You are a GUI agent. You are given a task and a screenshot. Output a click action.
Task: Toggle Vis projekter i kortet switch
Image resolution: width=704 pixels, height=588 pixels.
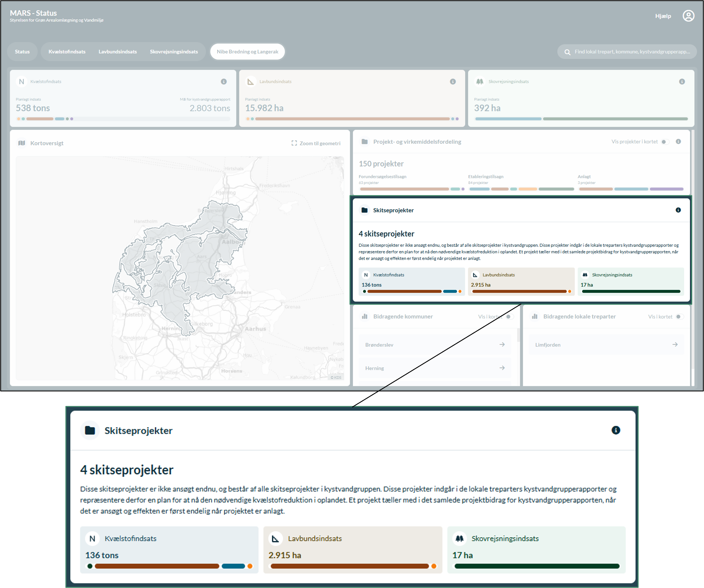pos(665,142)
